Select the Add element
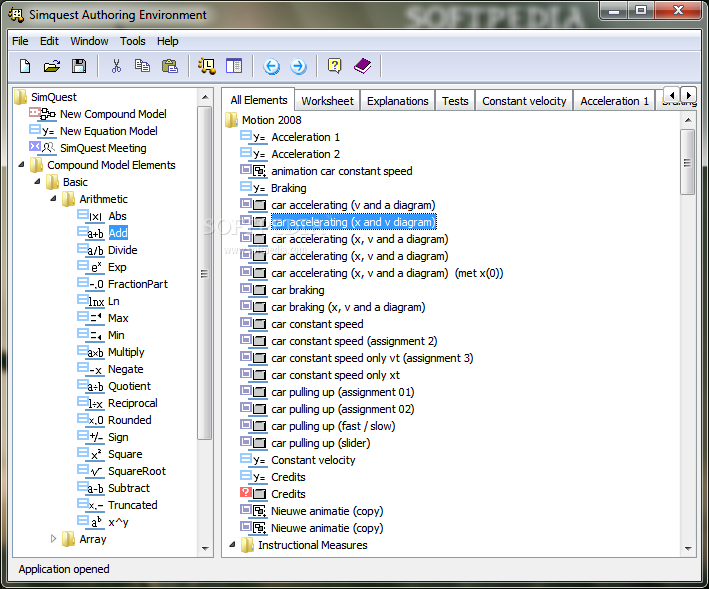The height and width of the screenshot is (589, 709). 118,233
